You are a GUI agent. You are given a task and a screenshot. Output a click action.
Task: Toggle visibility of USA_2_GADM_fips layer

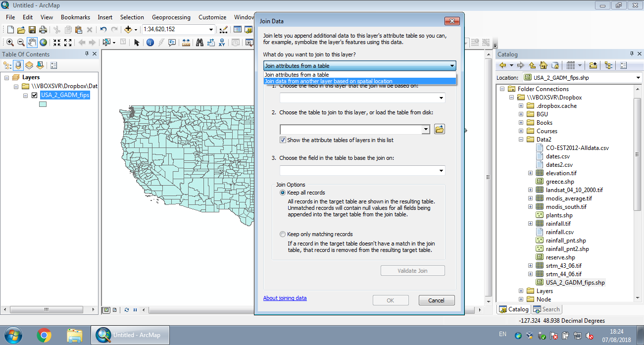pyautogui.click(x=34, y=95)
